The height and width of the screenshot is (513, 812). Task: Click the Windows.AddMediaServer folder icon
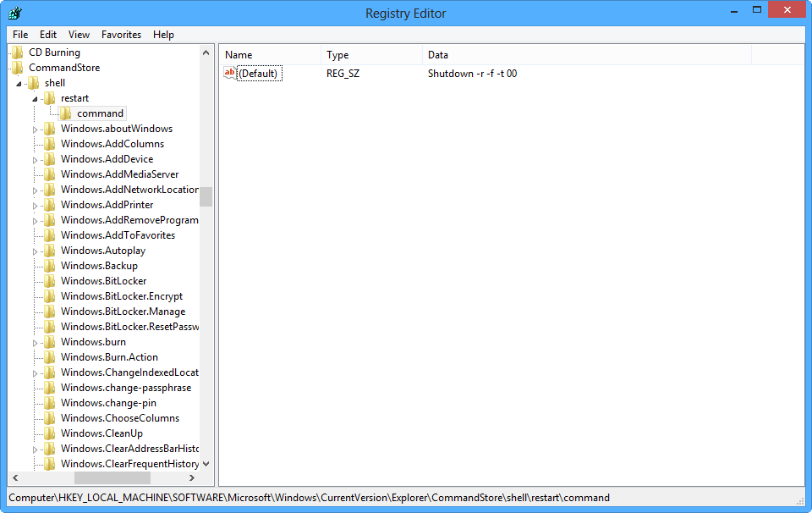point(50,174)
